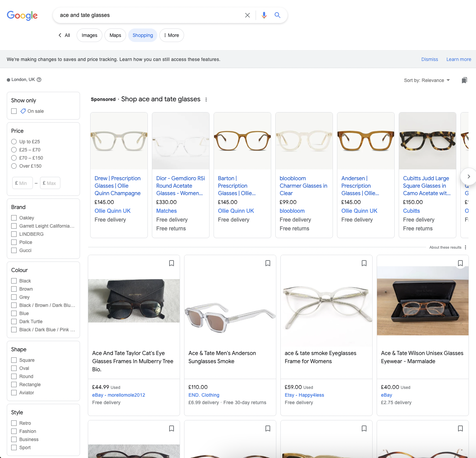
Task: Select the £70 – £150 price range
Action: 14,158
